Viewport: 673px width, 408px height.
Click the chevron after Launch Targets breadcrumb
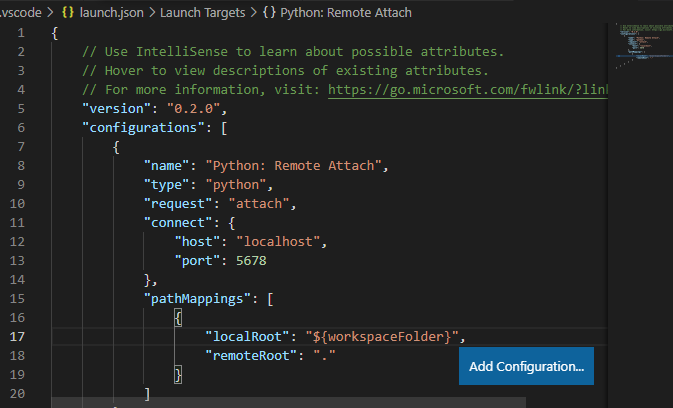tap(254, 12)
